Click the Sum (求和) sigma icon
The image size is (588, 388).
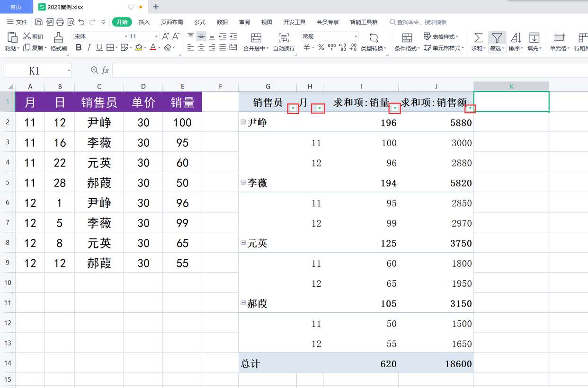[x=479, y=37]
